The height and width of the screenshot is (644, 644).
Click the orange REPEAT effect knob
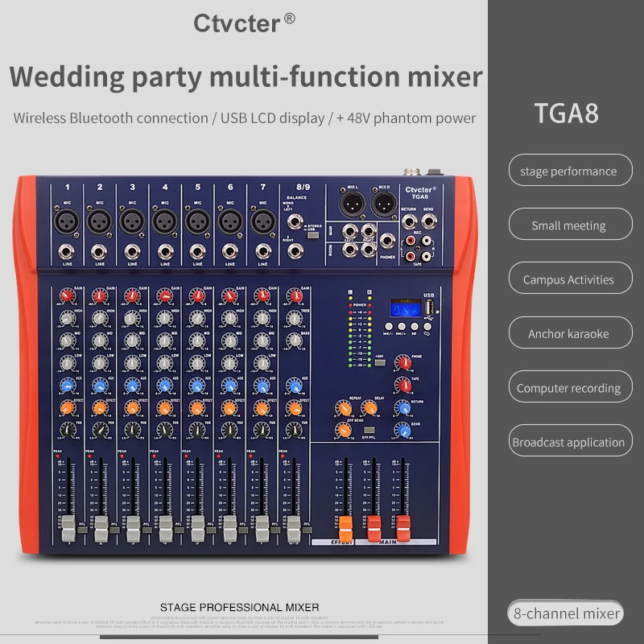coord(344,408)
